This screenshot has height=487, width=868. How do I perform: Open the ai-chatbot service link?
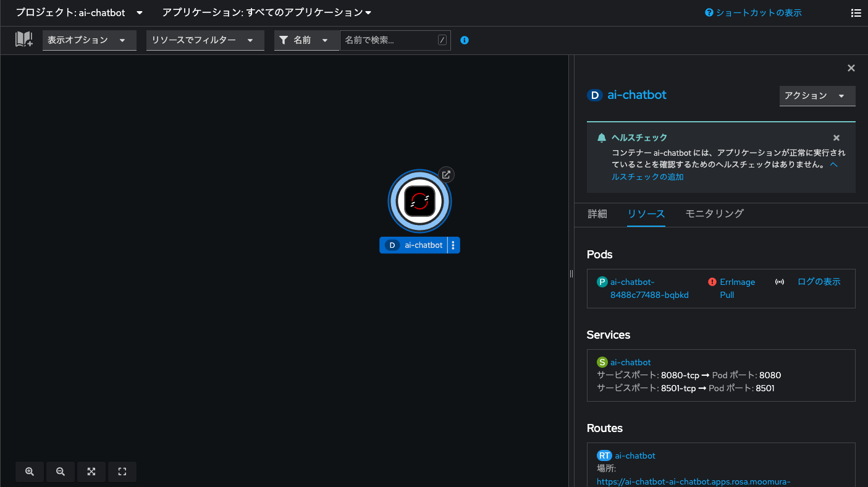(x=631, y=362)
